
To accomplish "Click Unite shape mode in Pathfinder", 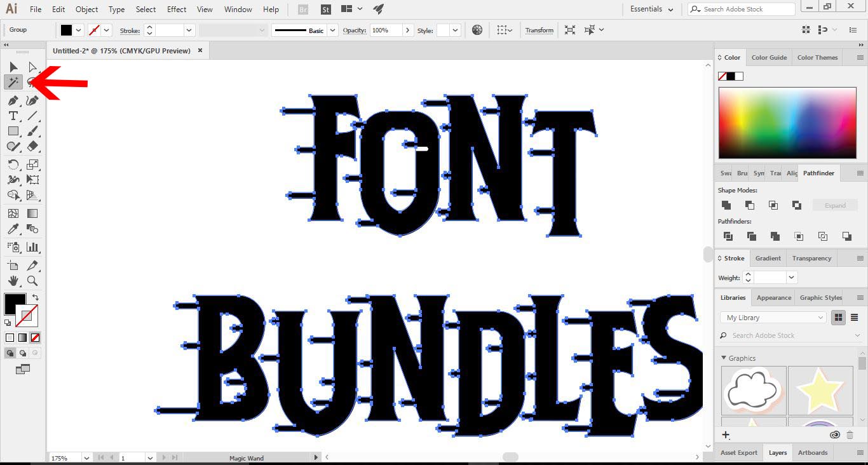I will (x=726, y=205).
